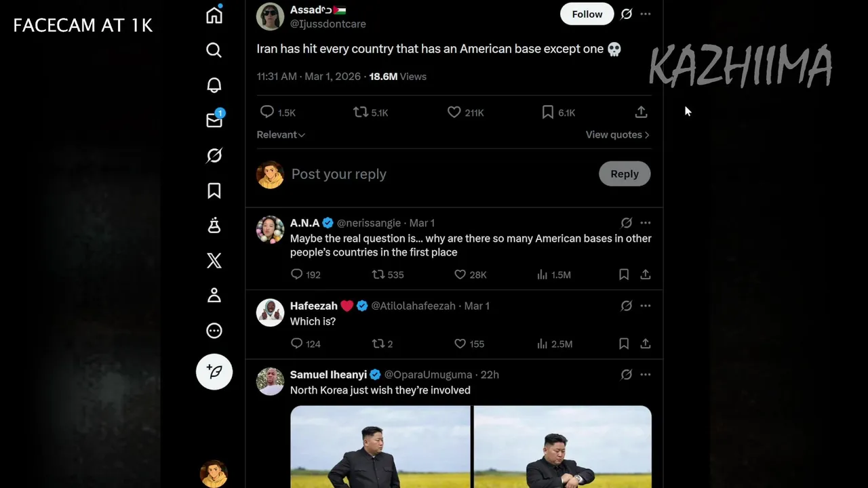Open more options on Hafeezah's reply

(x=646, y=306)
